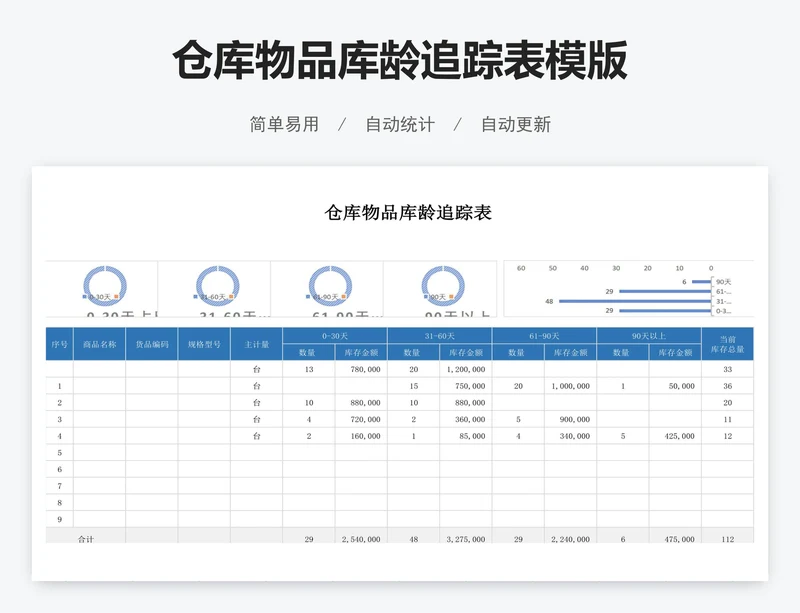This screenshot has height=613, width=800.
Task: Select the quantity cell 15
Action: (413, 386)
